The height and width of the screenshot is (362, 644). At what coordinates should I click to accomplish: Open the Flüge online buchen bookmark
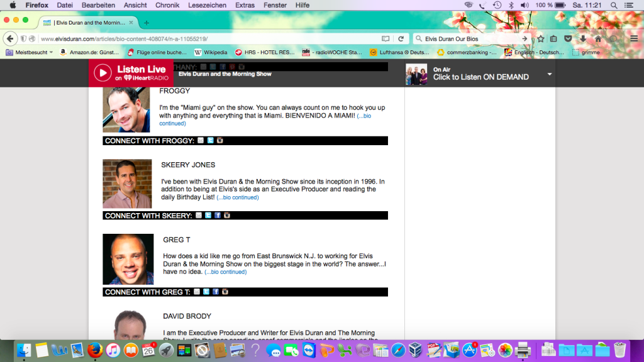click(157, 53)
